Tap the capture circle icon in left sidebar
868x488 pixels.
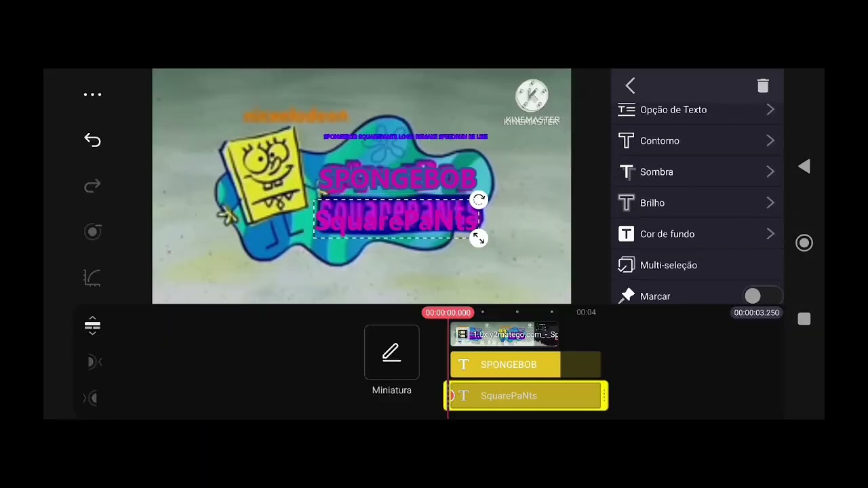pyautogui.click(x=93, y=232)
